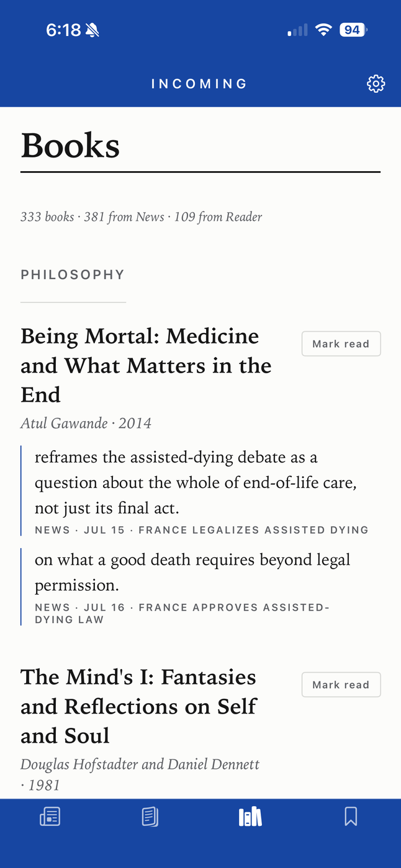Tap author line Atul Gawande 2014
The image size is (401, 868).
click(86, 423)
